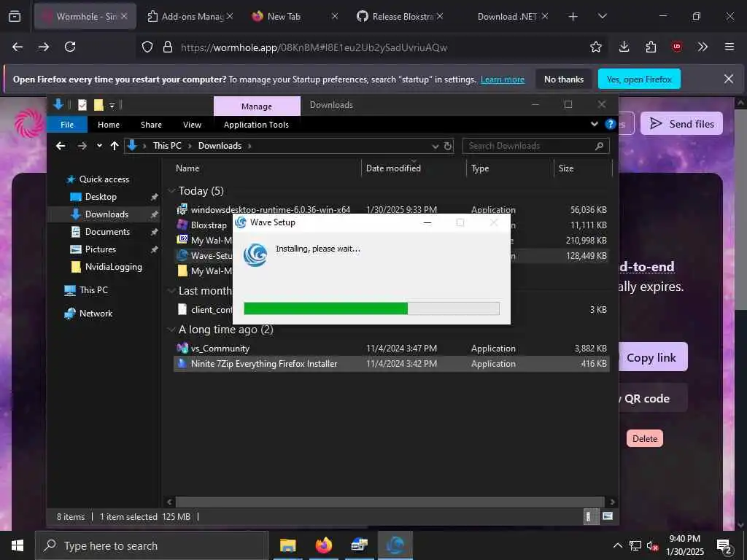This screenshot has height=560, width=747.
Task: Collapse the Today group
Action: tap(171, 191)
